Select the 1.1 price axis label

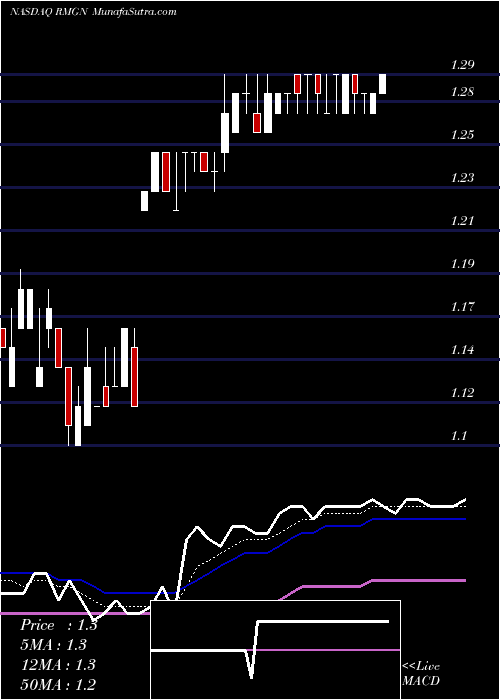click(458, 435)
